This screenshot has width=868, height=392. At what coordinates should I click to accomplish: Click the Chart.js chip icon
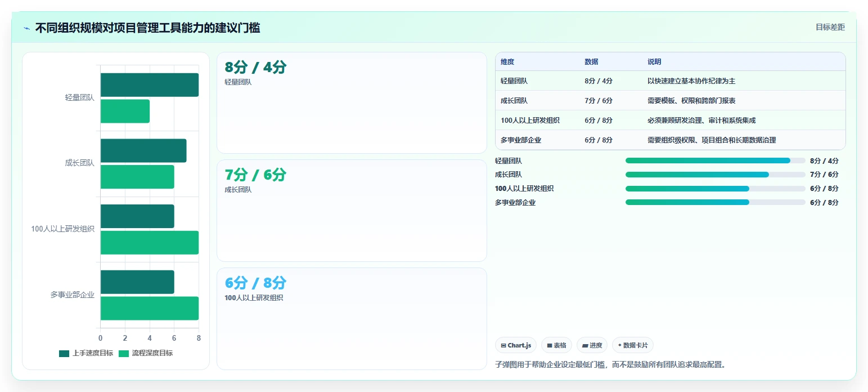click(x=503, y=345)
